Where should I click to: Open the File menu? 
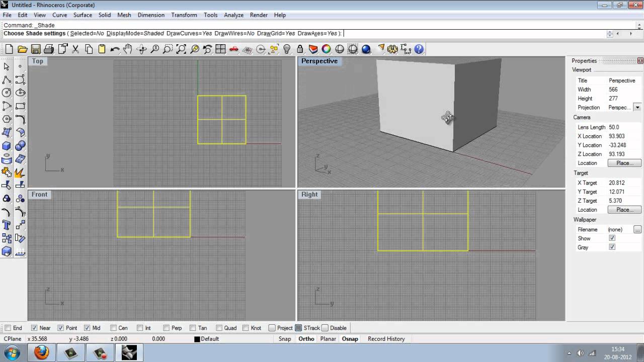point(7,15)
